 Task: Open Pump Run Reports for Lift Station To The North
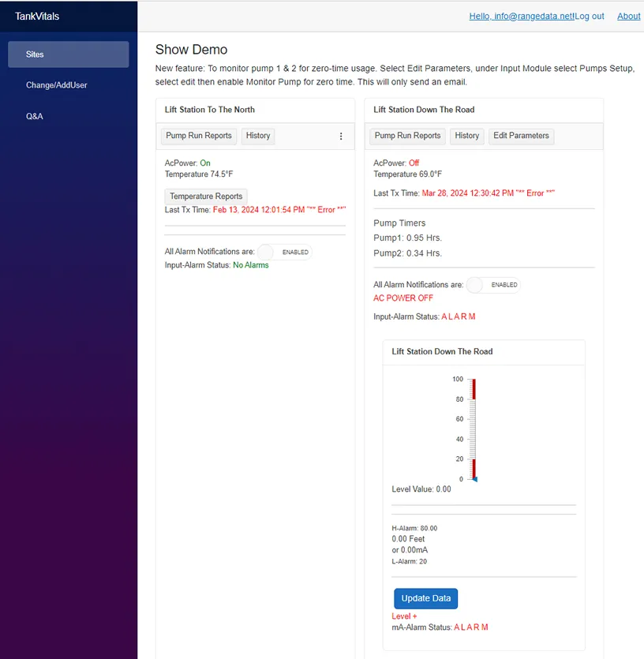[199, 136]
